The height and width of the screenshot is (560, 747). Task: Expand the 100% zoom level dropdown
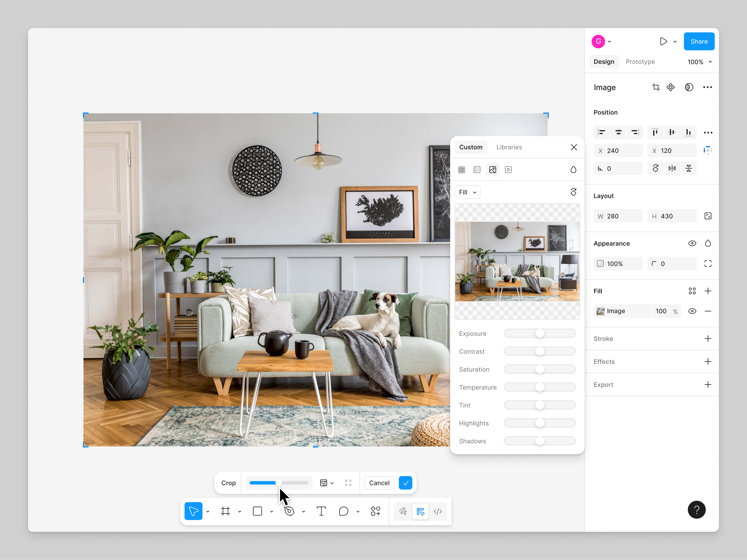[700, 61]
